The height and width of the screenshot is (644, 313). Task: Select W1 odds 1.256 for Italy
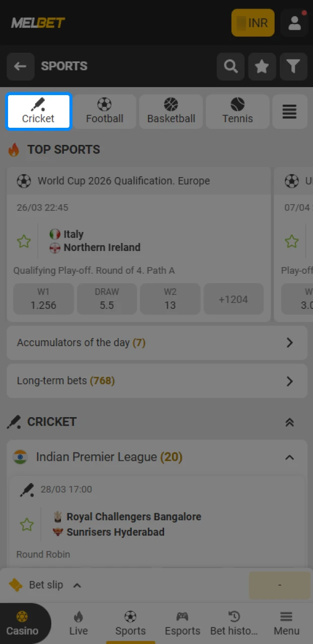(x=43, y=299)
